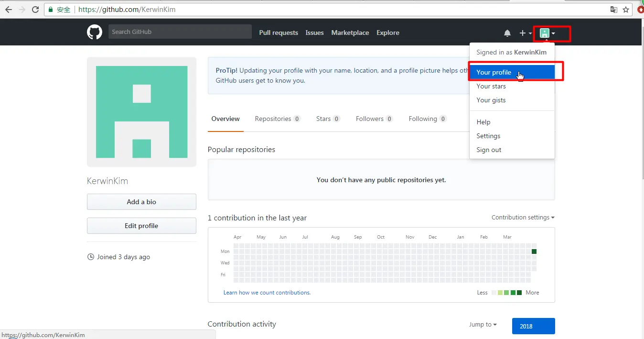This screenshot has width=644, height=339.
Task: Click the translate page icon in address bar
Action: tap(614, 10)
